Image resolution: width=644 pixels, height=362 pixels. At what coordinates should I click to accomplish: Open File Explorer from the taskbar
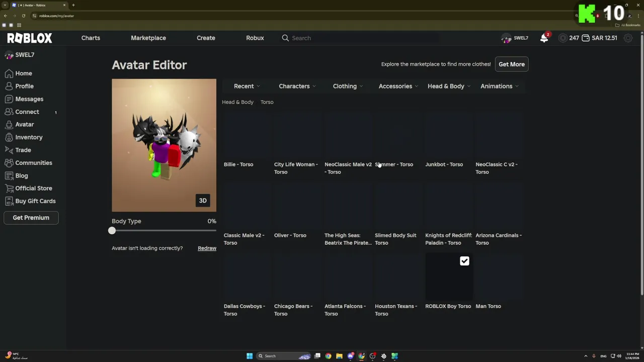339,356
